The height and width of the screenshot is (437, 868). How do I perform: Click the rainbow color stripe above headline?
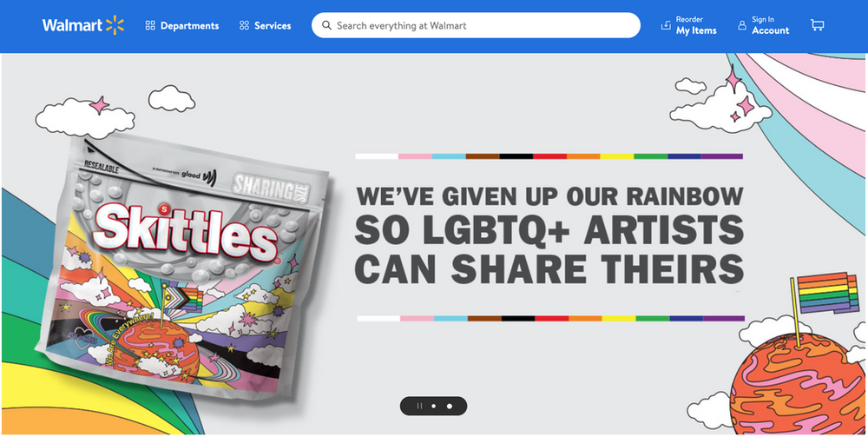click(x=549, y=156)
